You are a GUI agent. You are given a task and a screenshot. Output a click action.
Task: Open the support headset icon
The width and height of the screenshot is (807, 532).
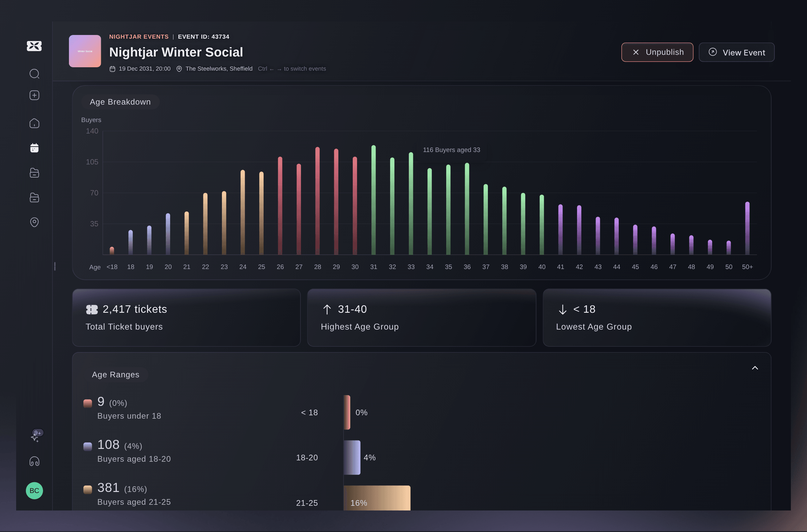[x=34, y=461]
